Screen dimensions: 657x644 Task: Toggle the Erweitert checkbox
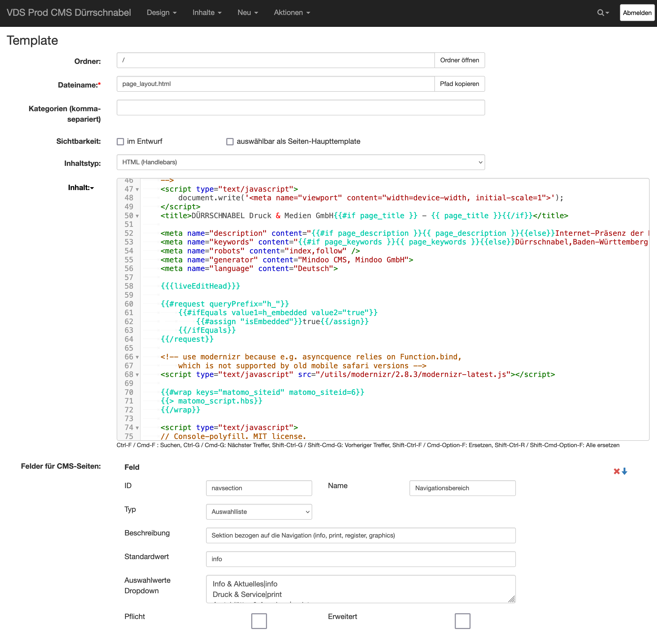point(463,621)
